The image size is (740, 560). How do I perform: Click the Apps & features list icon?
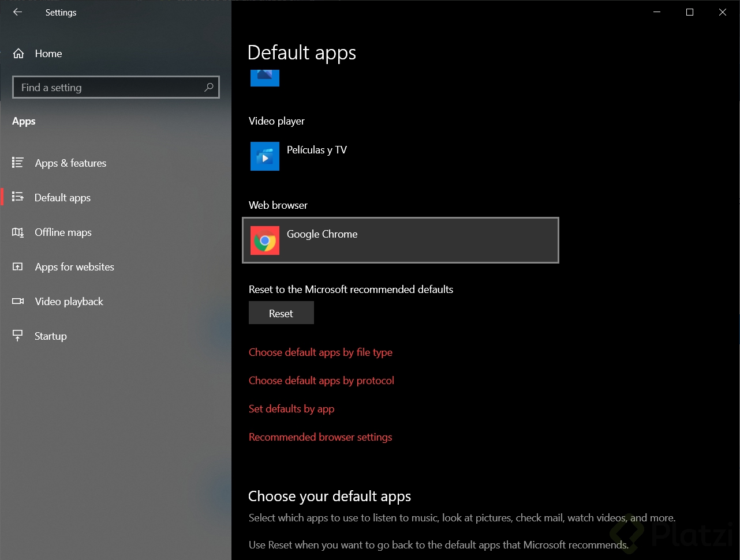pos(18,163)
